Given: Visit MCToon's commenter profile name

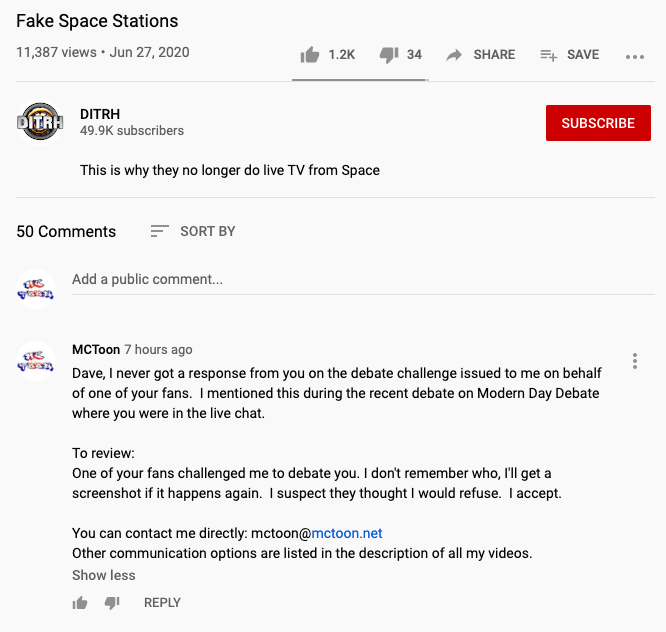Looking at the screenshot, I should tap(96, 350).
